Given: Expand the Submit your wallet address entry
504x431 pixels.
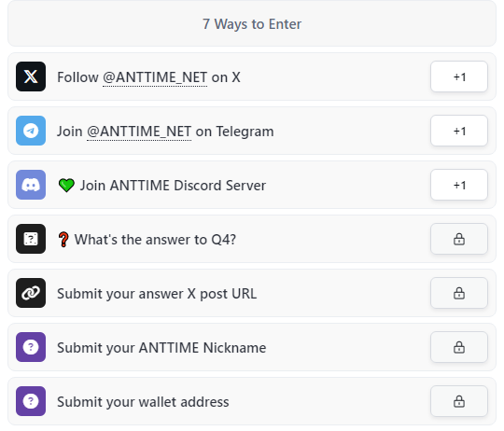Looking at the screenshot, I should [x=252, y=401].
